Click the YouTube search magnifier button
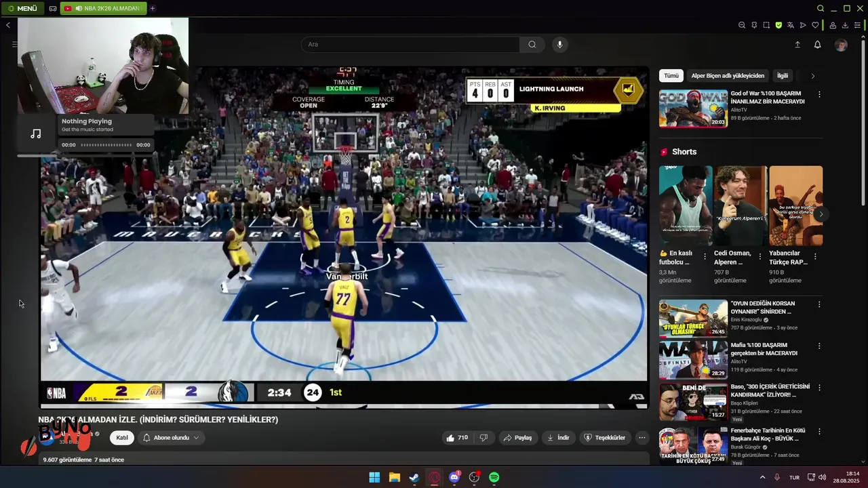The image size is (868, 488). pyautogui.click(x=532, y=44)
